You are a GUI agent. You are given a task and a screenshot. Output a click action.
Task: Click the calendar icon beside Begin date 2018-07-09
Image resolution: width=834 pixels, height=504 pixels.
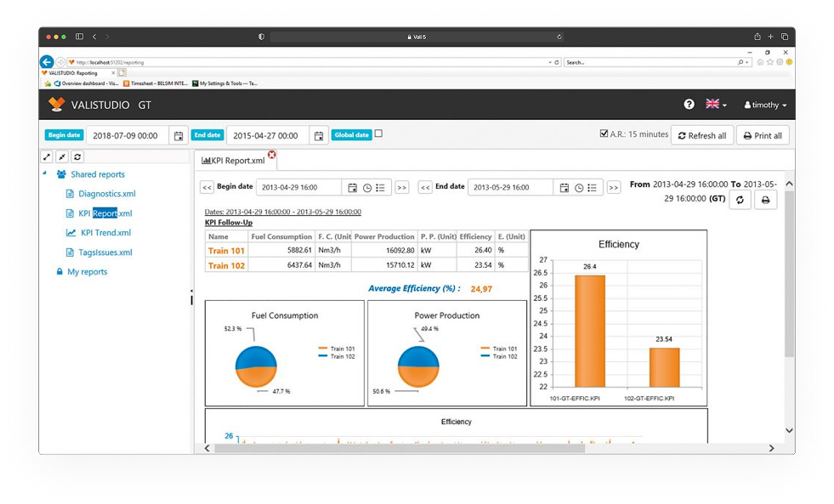coord(179,134)
